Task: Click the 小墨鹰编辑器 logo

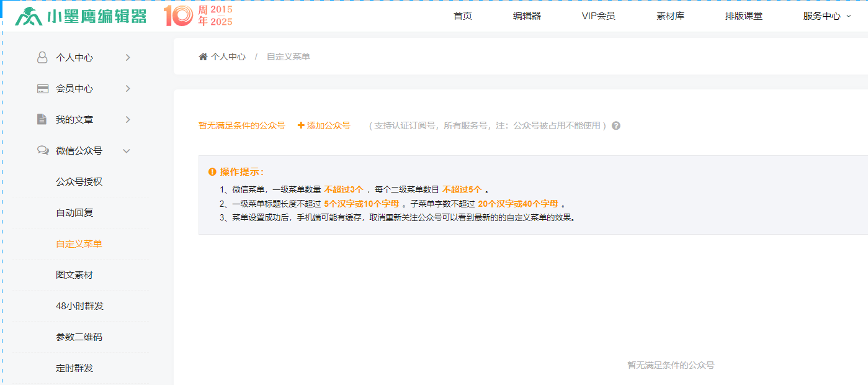Action: 81,16
